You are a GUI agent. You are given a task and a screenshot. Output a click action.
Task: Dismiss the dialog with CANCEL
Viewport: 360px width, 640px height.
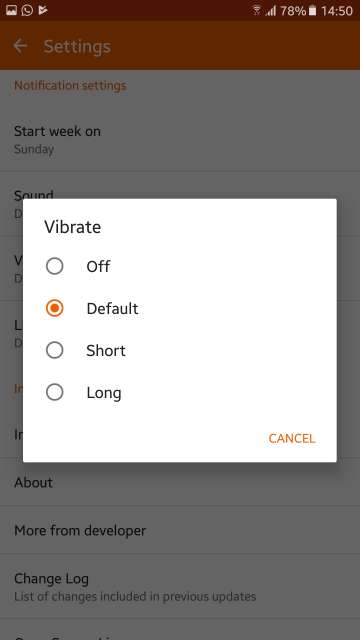pyautogui.click(x=292, y=438)
